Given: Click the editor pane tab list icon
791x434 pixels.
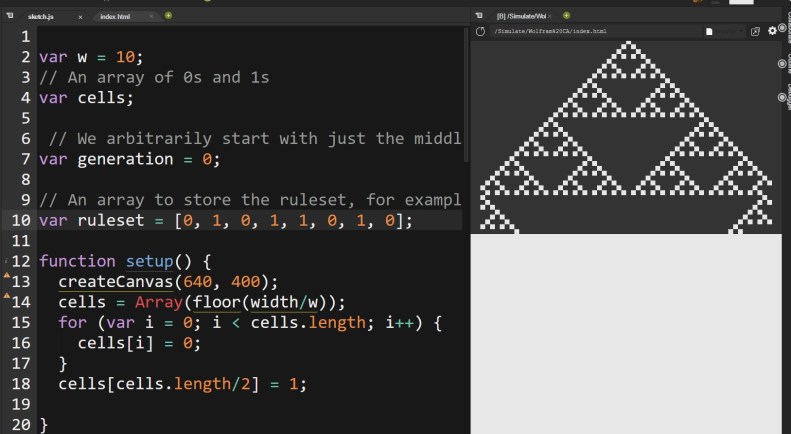Looking at the screenshot, I should point(9,16).
